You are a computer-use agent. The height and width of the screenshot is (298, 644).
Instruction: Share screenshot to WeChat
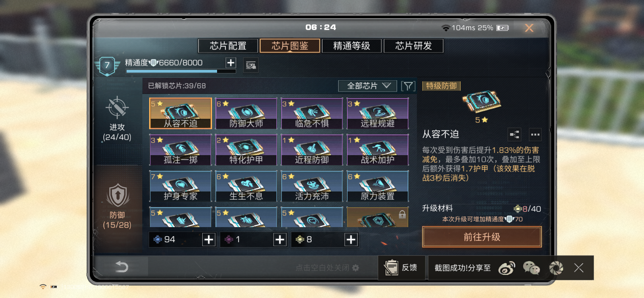531,268
